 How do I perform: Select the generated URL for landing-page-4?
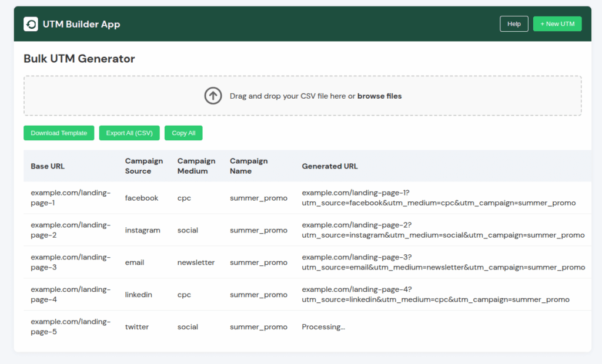(x=435, y=295)
